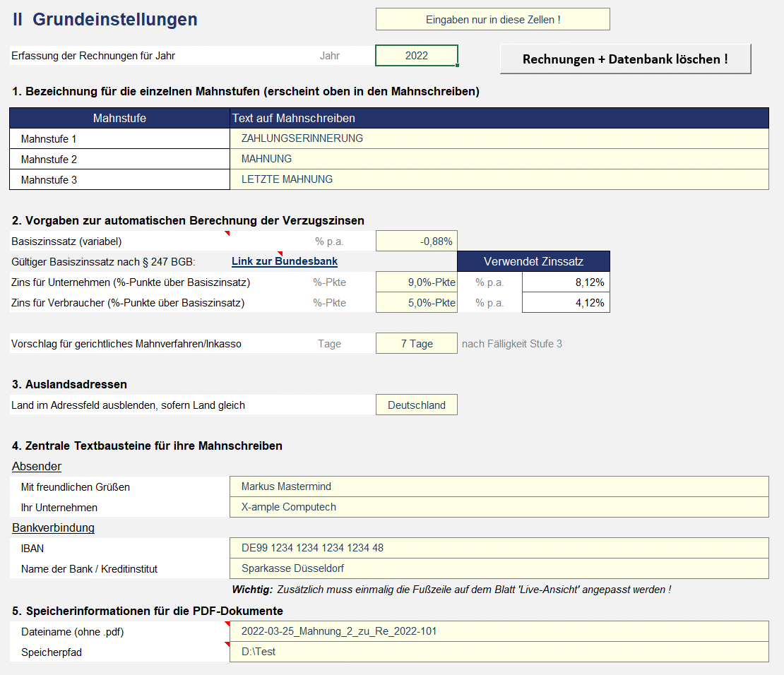The height and width of the screenshot is (675, 784).
Task: Click the 1. Bezeichnung für die einzelnen Mahnstufen heading
Action: (246, 91)
